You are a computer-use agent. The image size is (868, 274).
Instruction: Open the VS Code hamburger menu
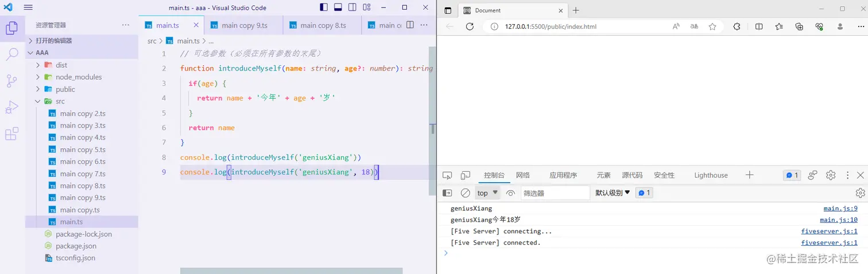[x=28, y=7]
